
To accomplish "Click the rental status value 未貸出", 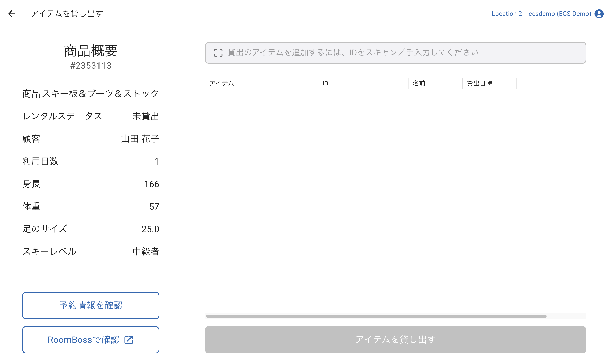I will [146, 116].
